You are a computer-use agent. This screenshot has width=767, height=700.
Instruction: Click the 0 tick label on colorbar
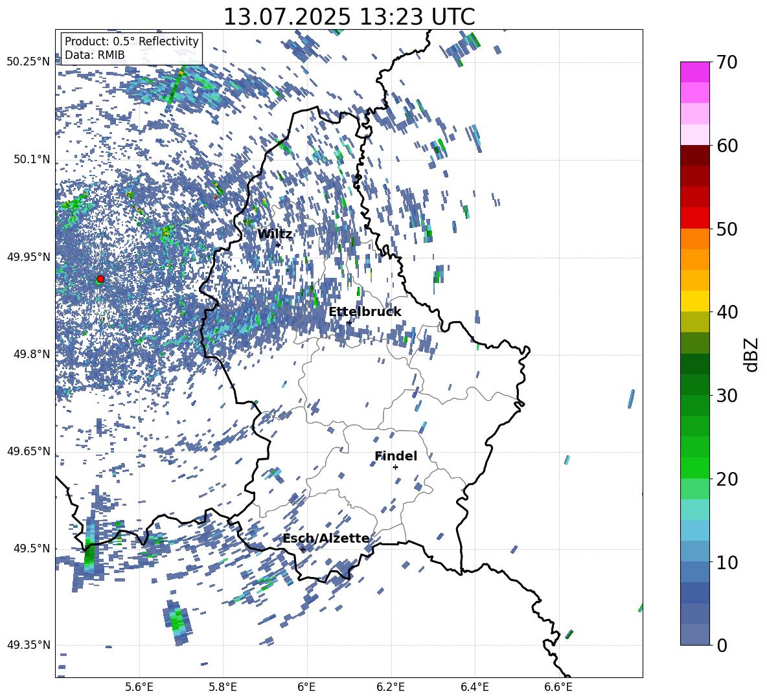pos(722,645)
